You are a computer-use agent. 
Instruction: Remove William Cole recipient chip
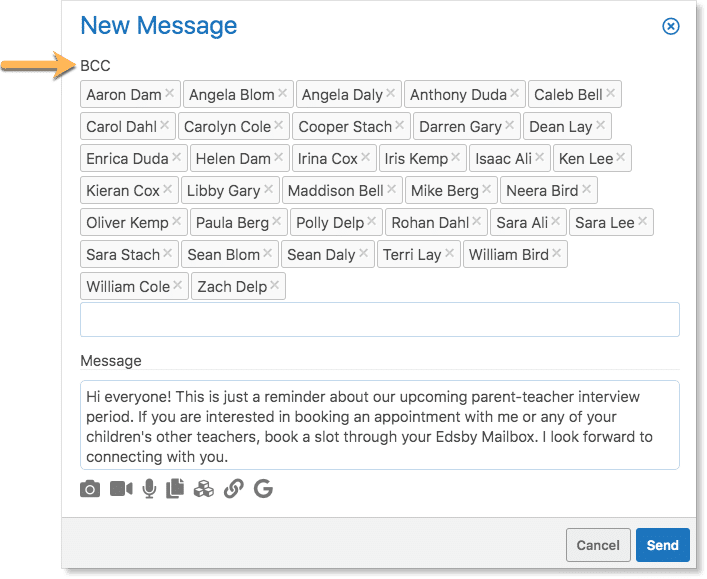click(178, 285)
